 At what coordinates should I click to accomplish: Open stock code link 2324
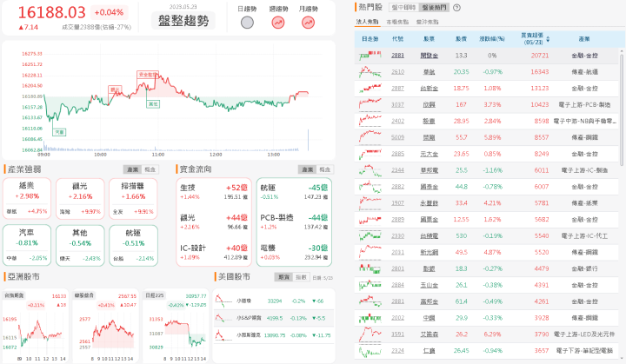(x=397, y=351)
